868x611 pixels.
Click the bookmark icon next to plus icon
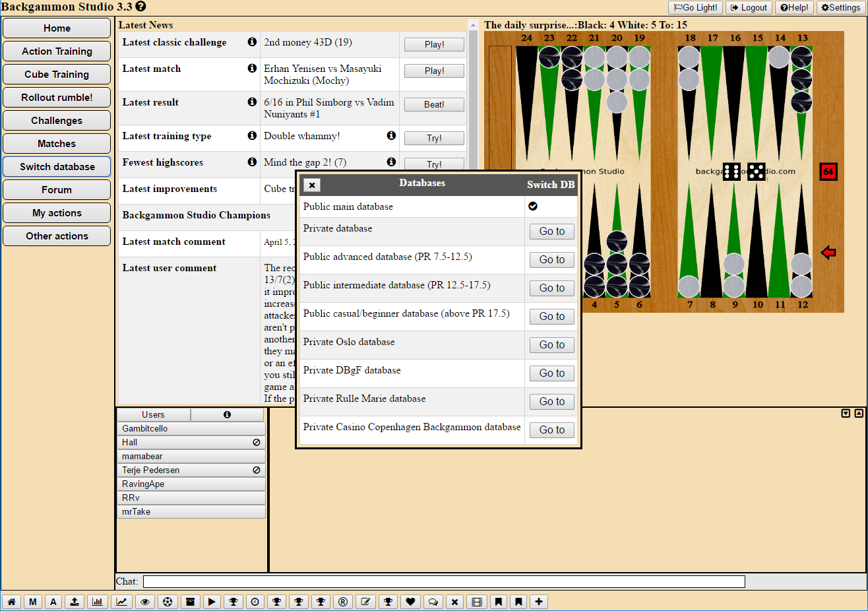518,602
